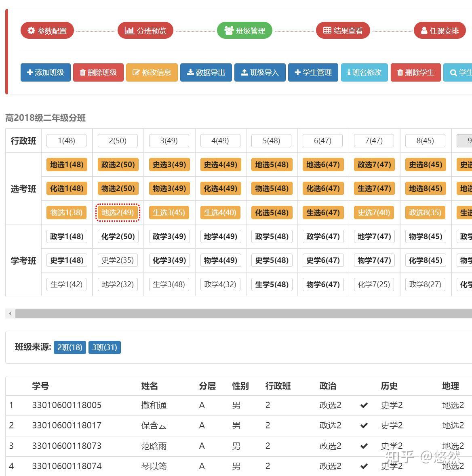The width and height of the screenshot is (472, 476).
Task: Click the 班名修改 info icon
Action: point(349,73)
